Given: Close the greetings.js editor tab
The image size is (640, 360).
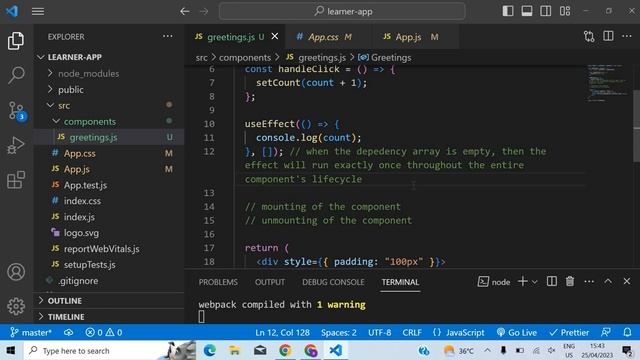Looking at the screenshot, I should tap(275, 36).
